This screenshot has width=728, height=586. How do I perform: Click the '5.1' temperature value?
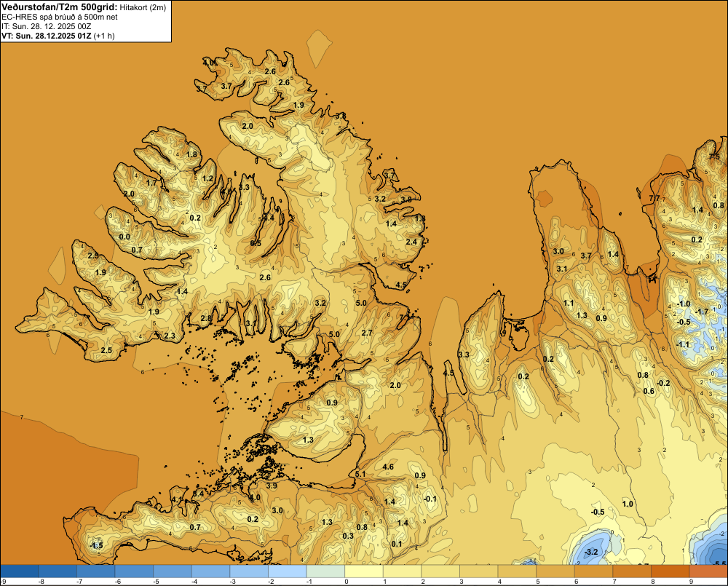coord(360,474)
